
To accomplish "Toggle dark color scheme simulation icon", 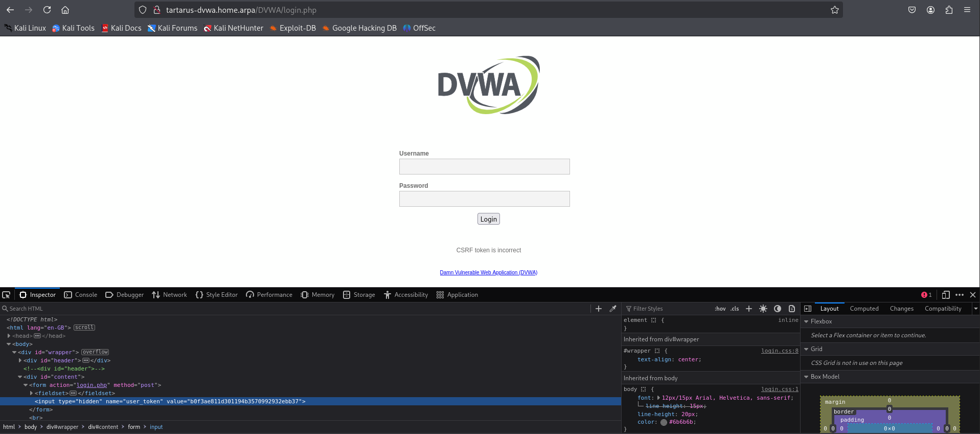I will click(778, 309).
